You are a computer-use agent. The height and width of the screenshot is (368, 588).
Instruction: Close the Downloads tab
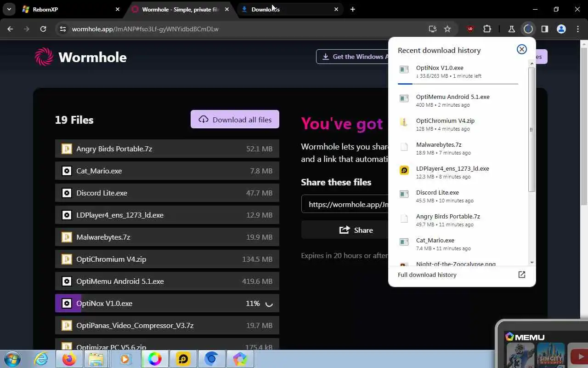click(x=336, y=9)
